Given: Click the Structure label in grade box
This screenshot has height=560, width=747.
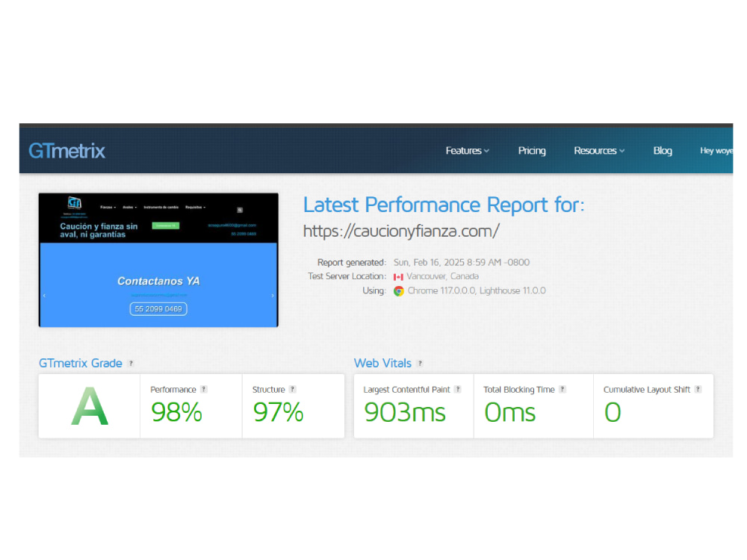Looking at the screenshot, I should point(269,390).
